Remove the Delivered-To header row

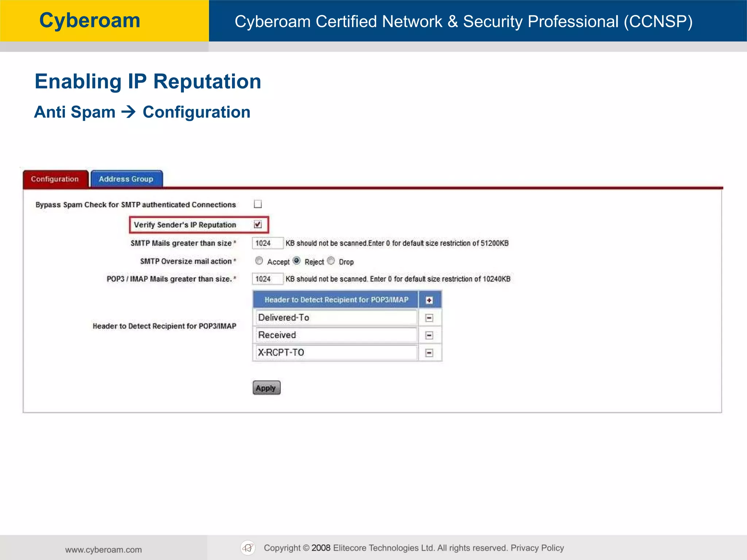point(429,318)
